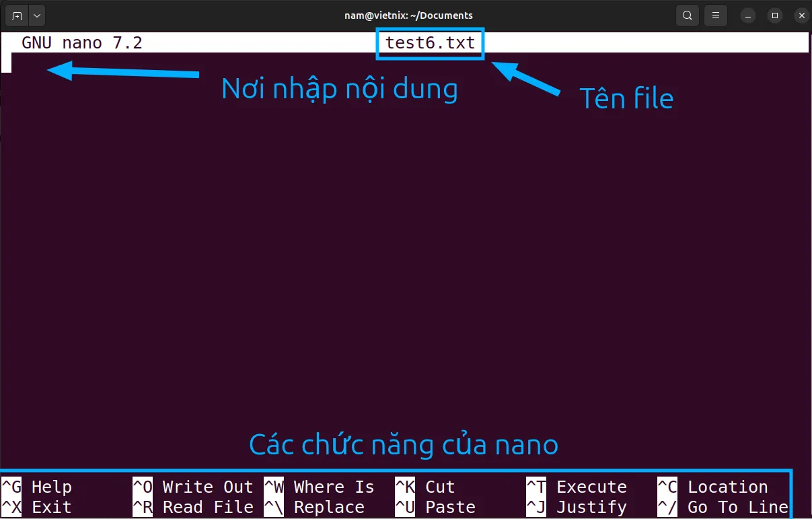Open the terminal search icon
This screenshot has width=812, height=519.
pos(687,15)
